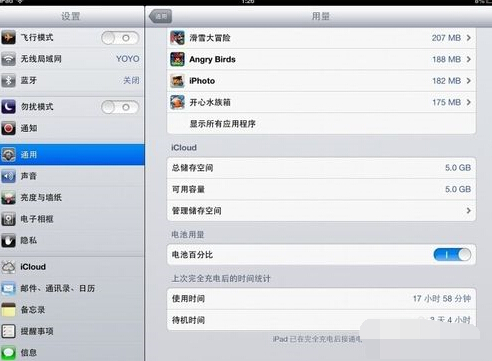Tap the 设置 sidebar title
The image size is (492, 361).
point(71,16)
